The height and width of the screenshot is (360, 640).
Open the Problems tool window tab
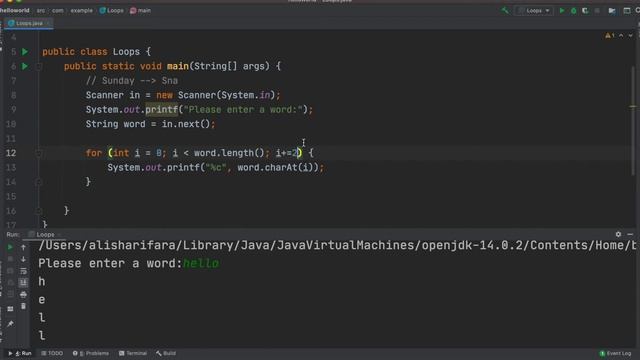[x=91, y=353]
